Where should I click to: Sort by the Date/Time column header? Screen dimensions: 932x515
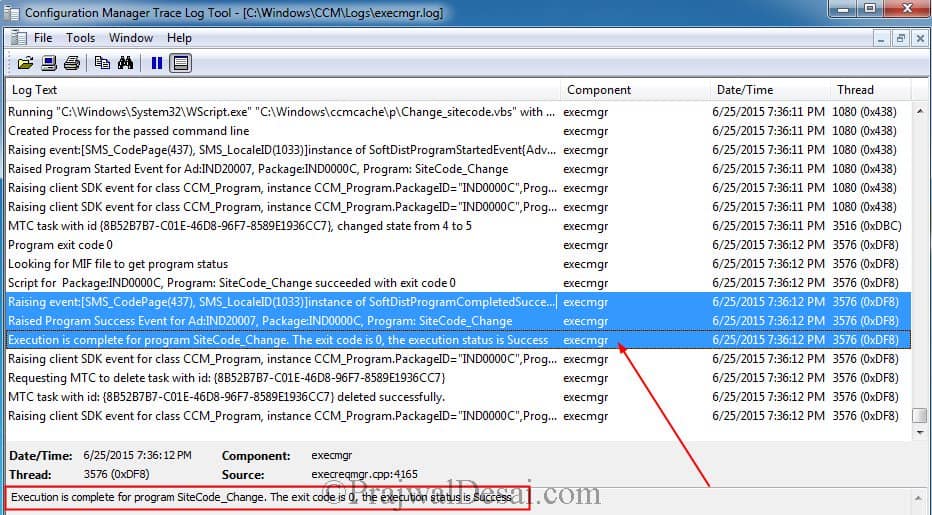pos(770,90)
